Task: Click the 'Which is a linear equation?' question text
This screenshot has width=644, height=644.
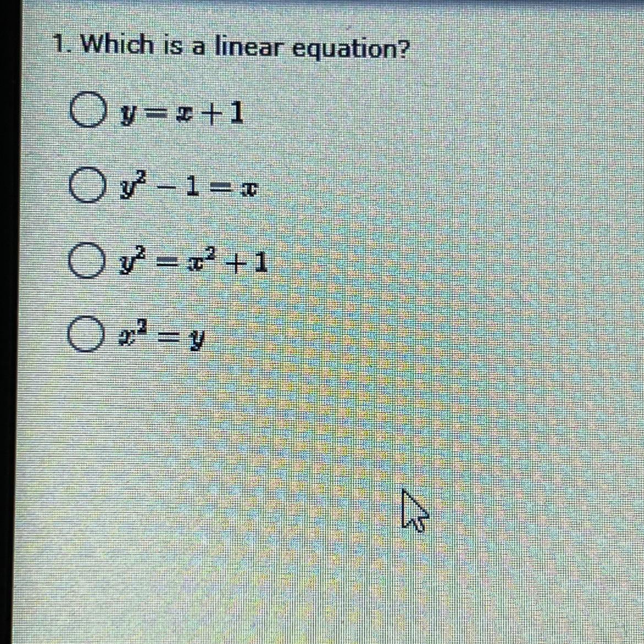Action: coord(245,46)
